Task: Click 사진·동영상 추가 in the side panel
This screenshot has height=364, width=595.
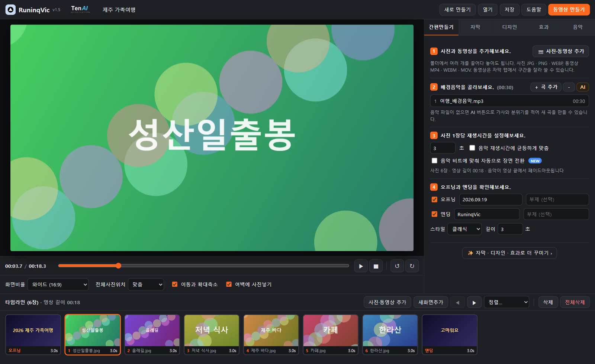Action: tap(561, 51)
